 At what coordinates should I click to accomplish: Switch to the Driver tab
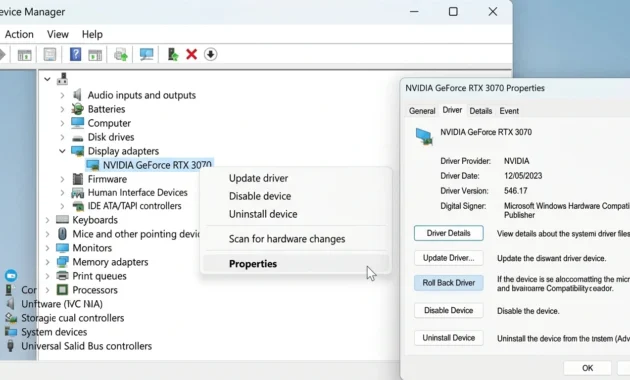[x=452, y=110]
